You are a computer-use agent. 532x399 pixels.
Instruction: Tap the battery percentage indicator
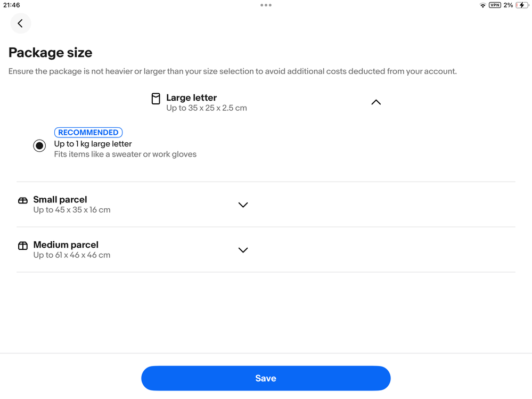(508, 5)
